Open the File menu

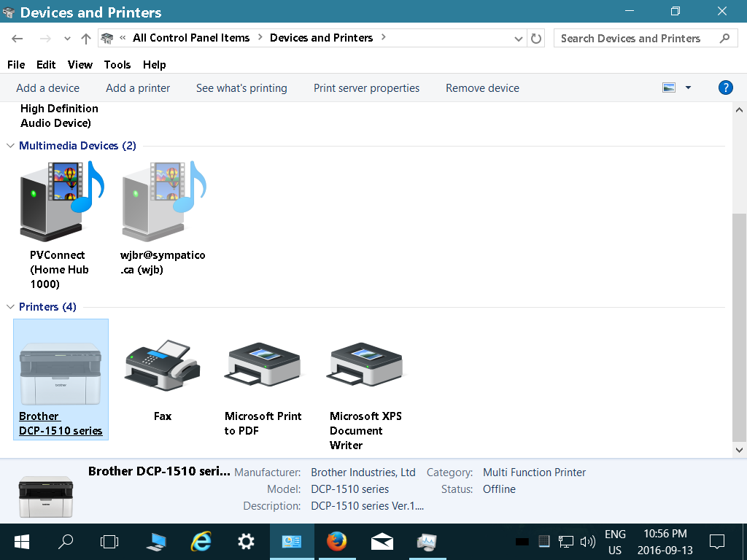coord(16,65)
